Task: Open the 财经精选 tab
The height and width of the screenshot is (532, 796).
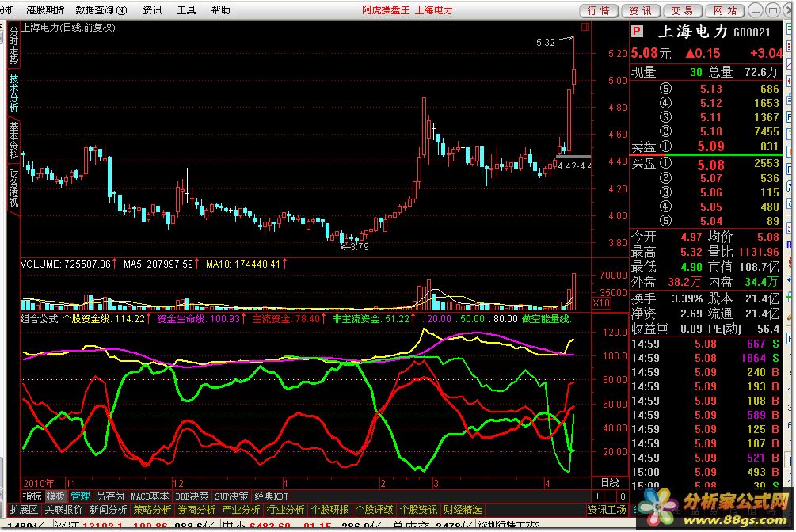Action: [463, 510]
